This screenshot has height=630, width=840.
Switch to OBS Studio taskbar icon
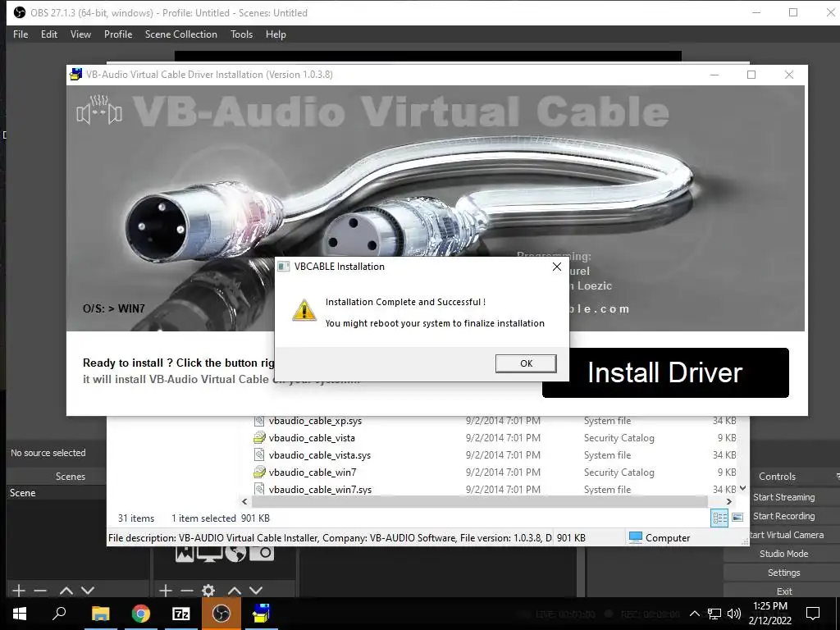[x=221, y=614]
